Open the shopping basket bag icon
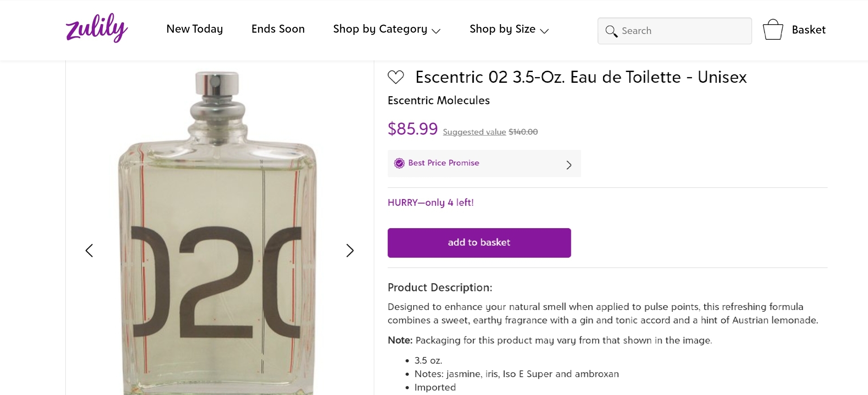Viewport: 868px width, 395px height. click(x=773, y=30)
